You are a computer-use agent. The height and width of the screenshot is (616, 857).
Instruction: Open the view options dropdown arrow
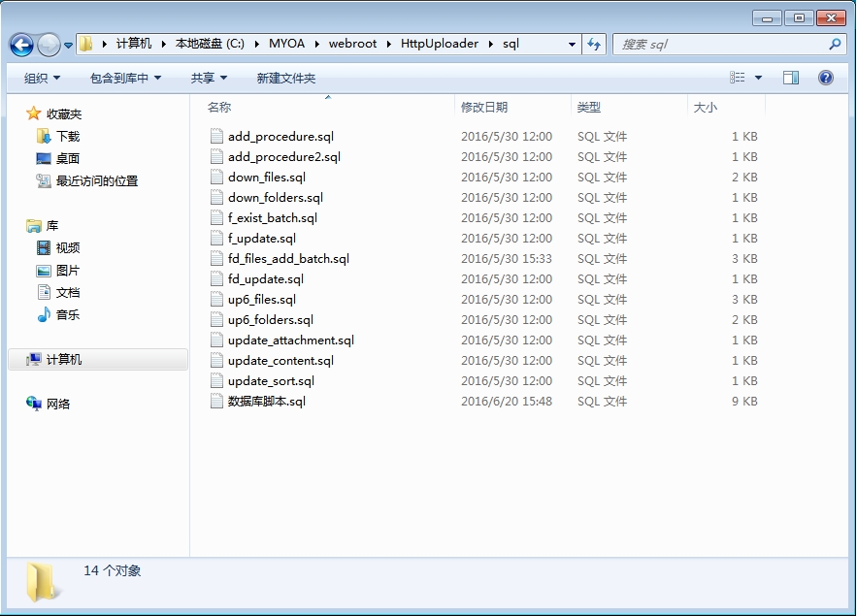758,78
